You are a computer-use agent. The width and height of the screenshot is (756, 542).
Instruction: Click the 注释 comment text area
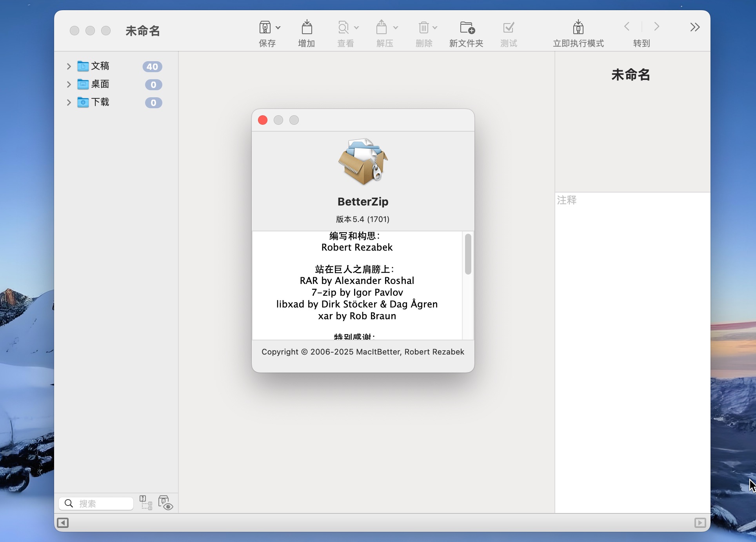pos(632,352)
